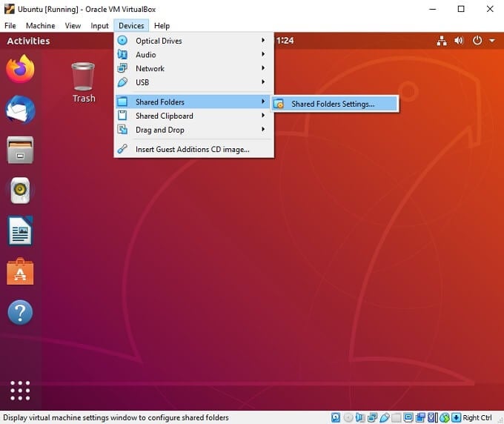Screen dimensions: 504x424
Task: Open the system menu dropdown arrow in top bar
Action: [x=492, y=41]
